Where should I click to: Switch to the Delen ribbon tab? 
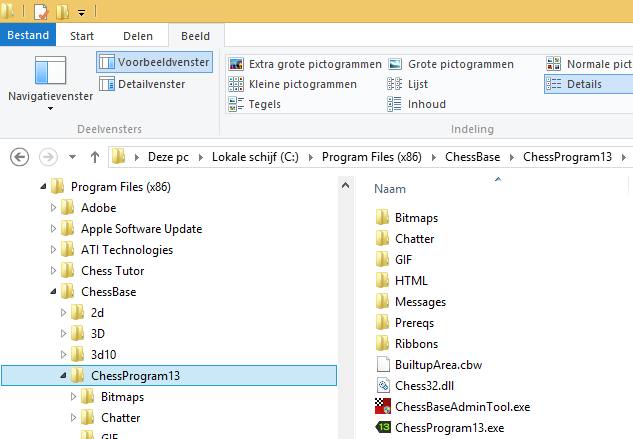tap(138, 36)
